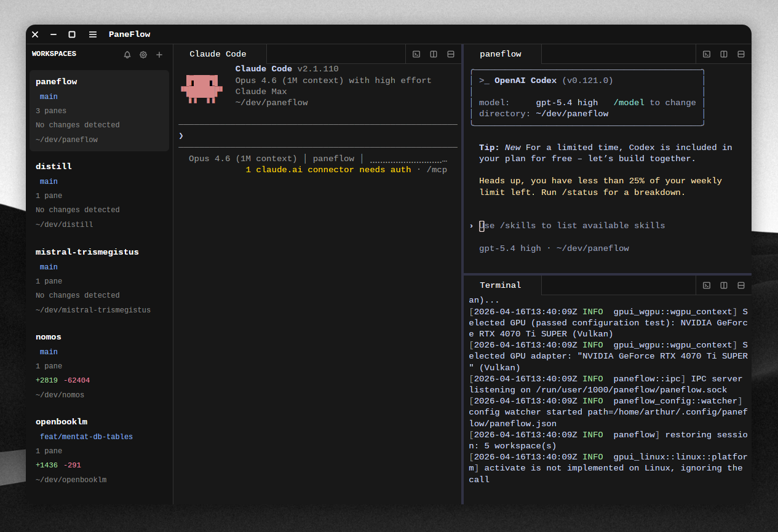Split the Terminal pane vertically
Screen dimensions: 778x532
pos(723,285)
